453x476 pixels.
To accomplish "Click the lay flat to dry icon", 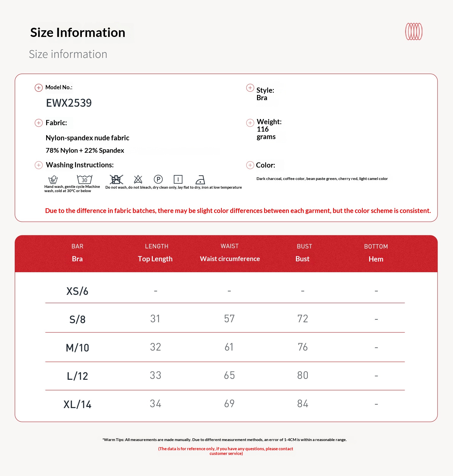I will [x=178, y=179].
